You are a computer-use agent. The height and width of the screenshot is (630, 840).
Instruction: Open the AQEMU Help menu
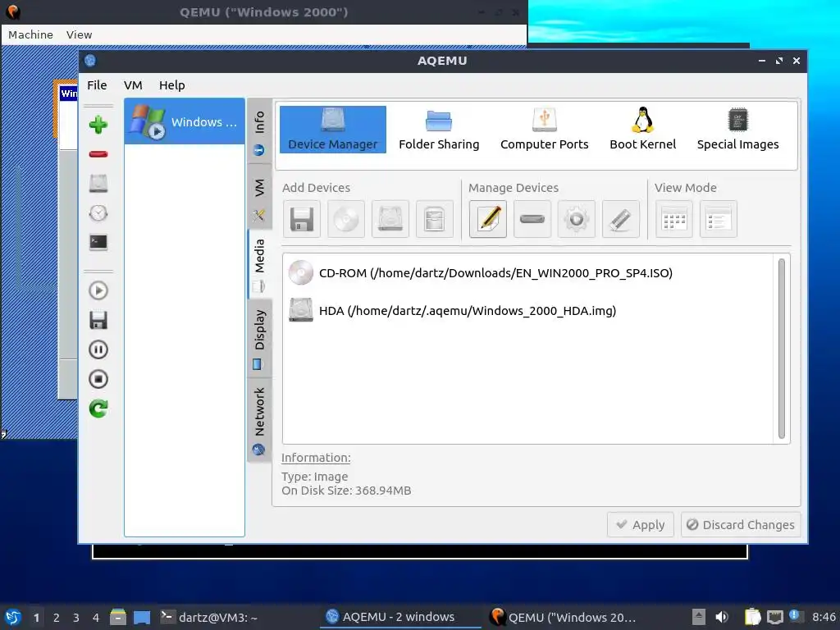(x=172, y=85)
